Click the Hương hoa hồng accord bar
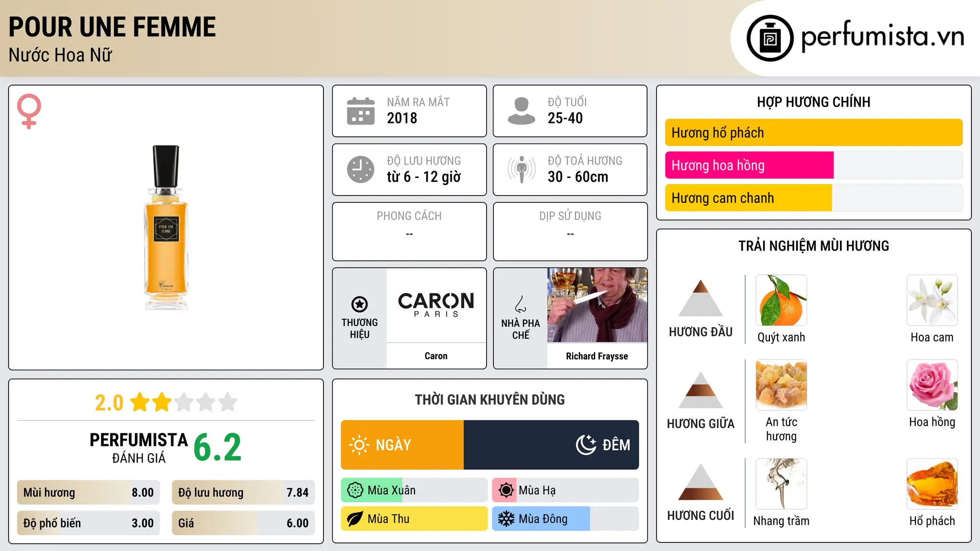This screenshot has width=980, height=551. click(x=813, y=165)
